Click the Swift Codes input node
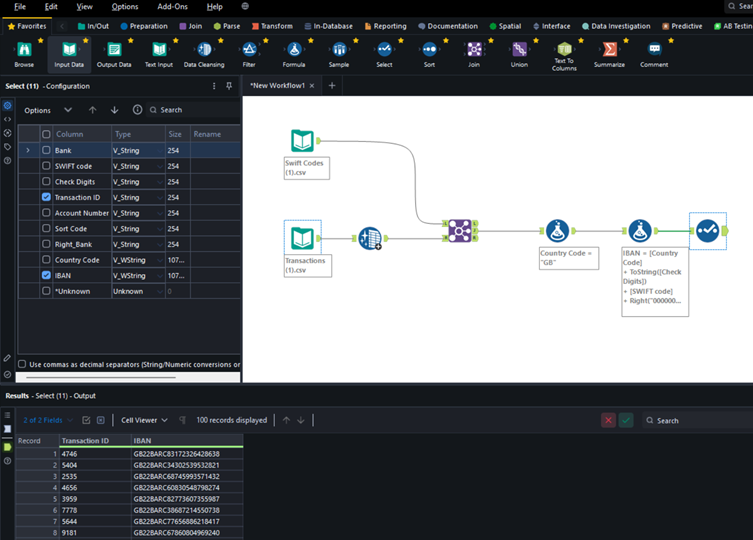This screenshot has width=753, height=540. point(303,142)
